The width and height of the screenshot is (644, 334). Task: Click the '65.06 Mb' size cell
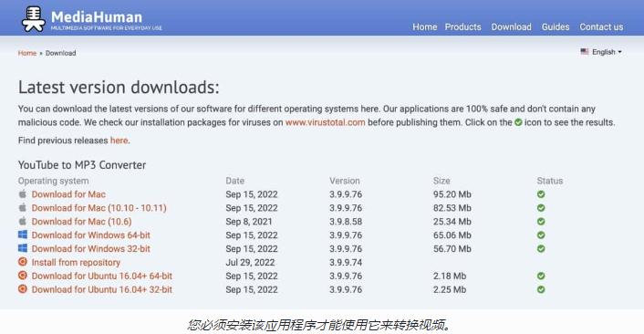click(452, 235)
